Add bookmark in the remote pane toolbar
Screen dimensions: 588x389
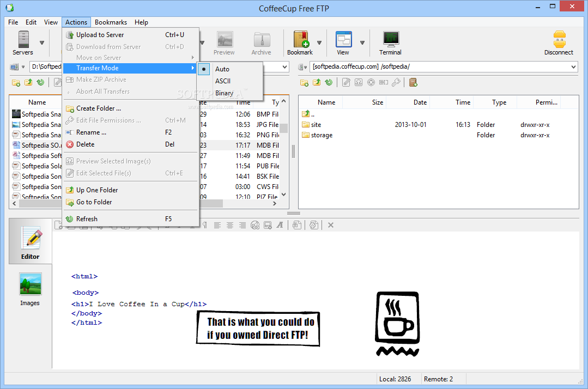click(413, 82)
